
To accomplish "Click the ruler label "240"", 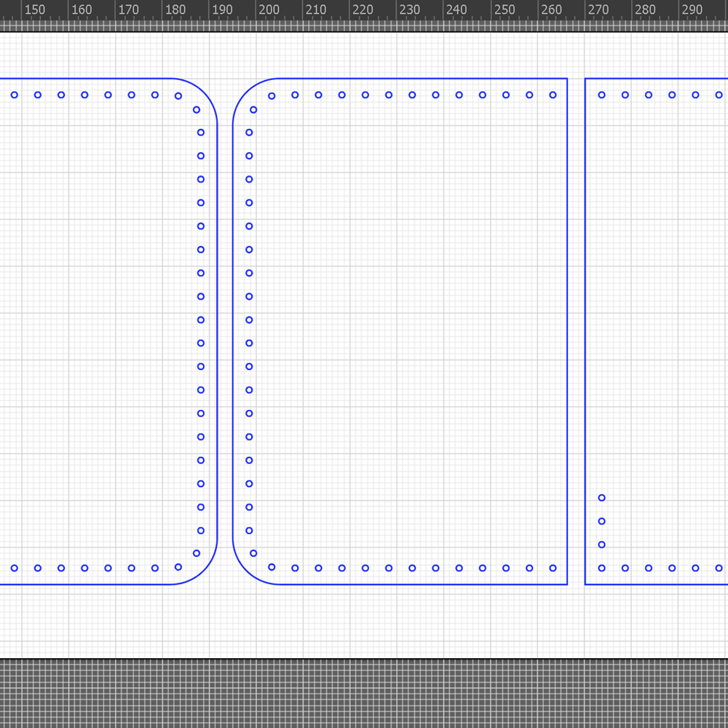I will pos(457,9).
